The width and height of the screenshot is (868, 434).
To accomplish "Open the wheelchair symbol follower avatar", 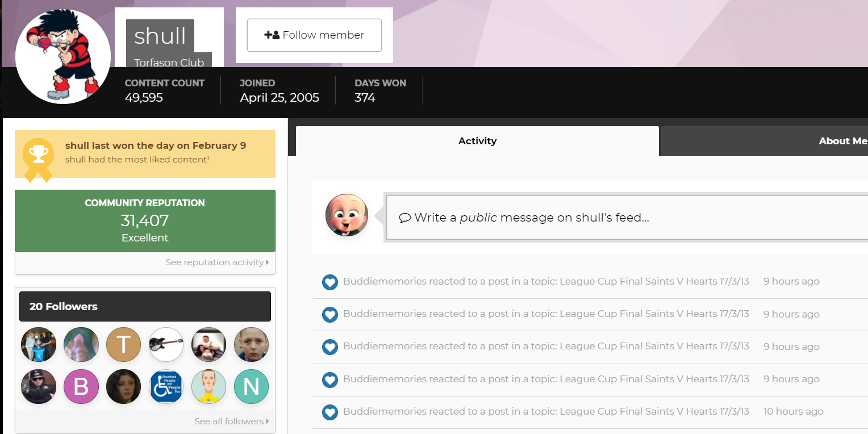I will (x=166, y=387).
